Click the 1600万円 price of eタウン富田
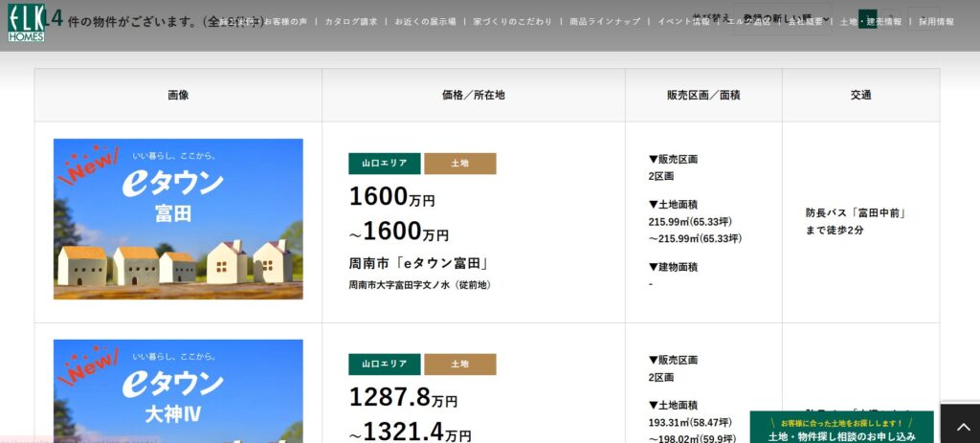This screenshot has height=443, width=980. click(x=391, y=198)
